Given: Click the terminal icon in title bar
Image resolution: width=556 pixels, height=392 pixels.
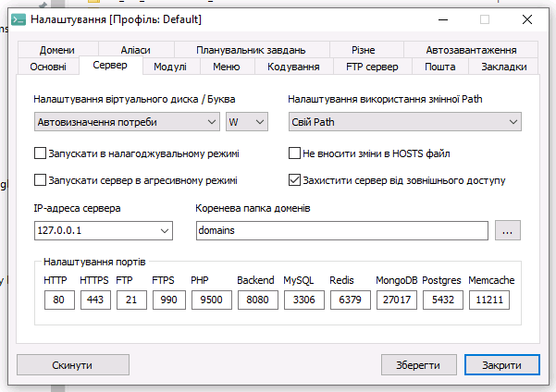Looking at the screenshot, I should pyautogui.click(x=18, y=18).
